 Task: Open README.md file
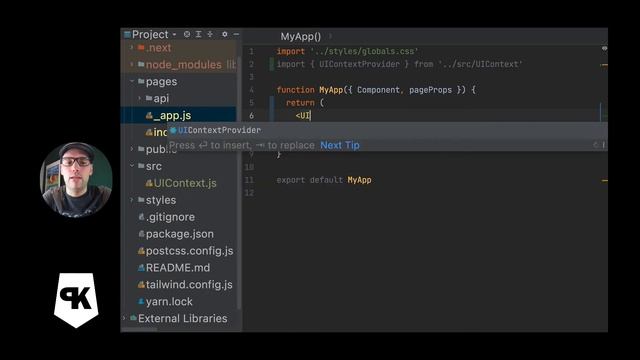click(178, 268)
